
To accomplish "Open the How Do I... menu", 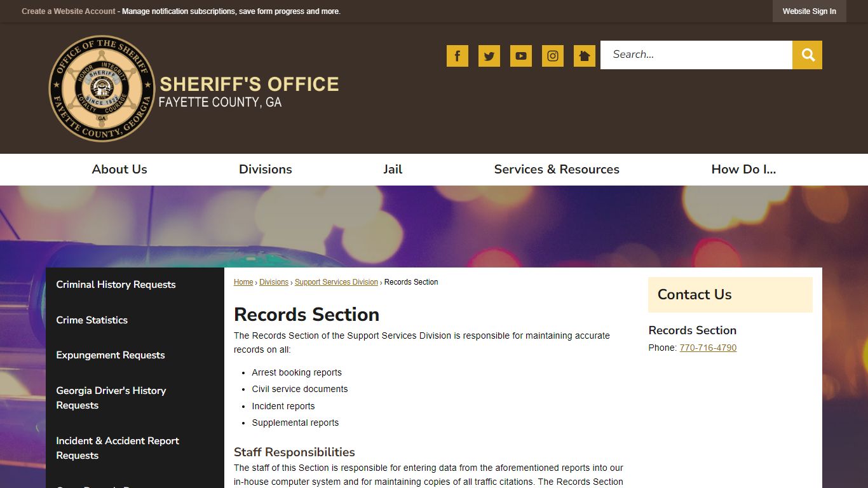I will pyautogui.click(x=743, y=169).
